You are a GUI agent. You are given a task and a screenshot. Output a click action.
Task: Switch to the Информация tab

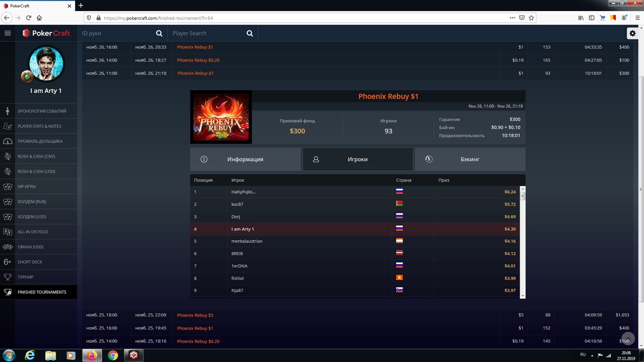coord(245,159)
